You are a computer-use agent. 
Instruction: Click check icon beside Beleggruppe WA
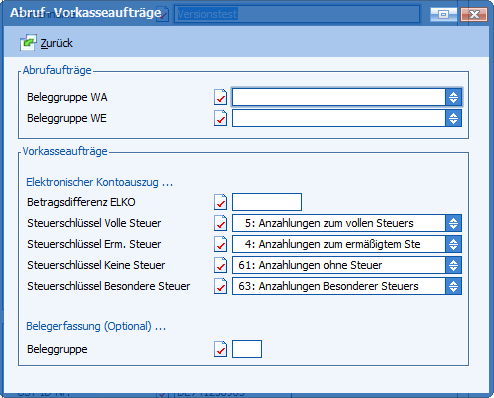click(x=220, y=97)
